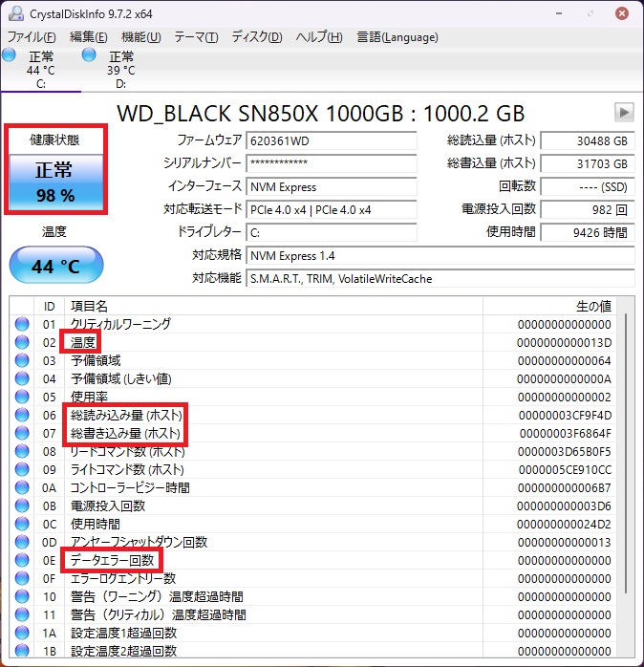The width and height of the screenshot is (644, 667).
Task: Click the 44 °C temperature button
Action: click(55, 266)
